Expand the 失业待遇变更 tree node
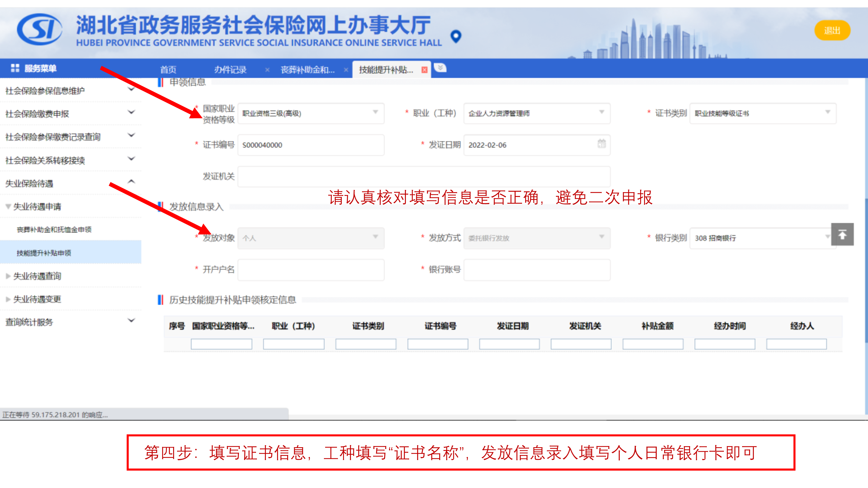Image resolution: width=868 pixels, height=488 pixels. pyautogui.click(x=8, y=299)
